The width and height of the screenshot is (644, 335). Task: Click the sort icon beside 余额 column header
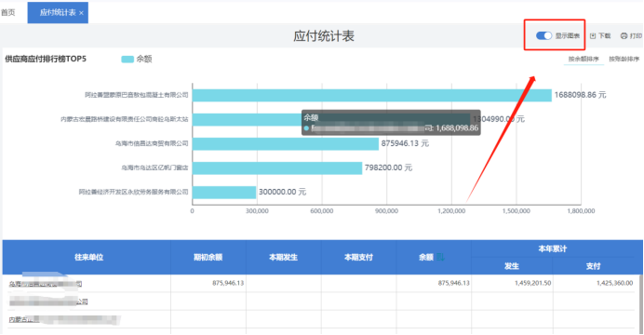(440, 258)
